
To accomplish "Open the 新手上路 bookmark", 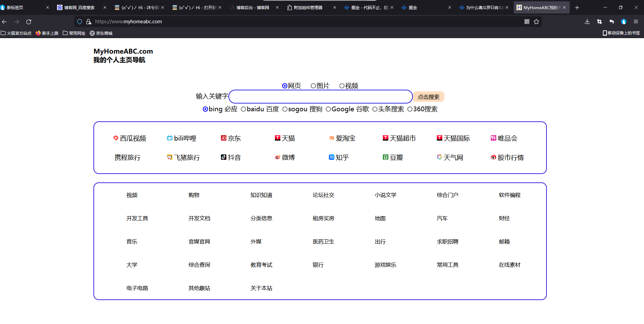I will [47, 33].
